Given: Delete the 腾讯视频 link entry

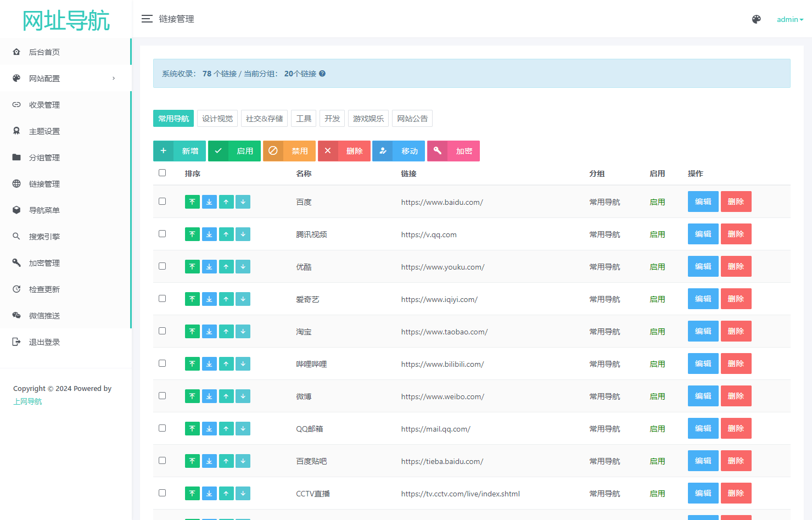Looking at the screenshot, I should [x=736, y=234].
